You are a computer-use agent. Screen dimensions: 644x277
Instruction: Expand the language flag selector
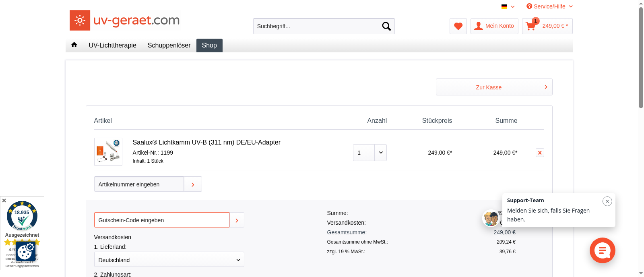[x=508, y=6]
